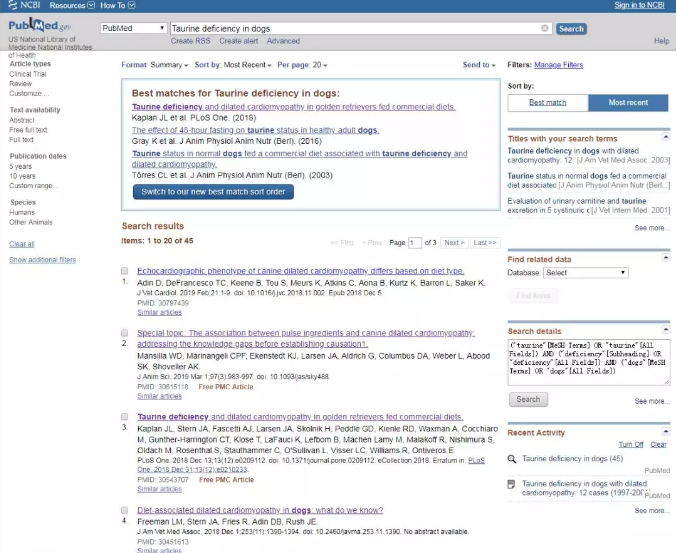
Task: Collapse the Recent Activity panel
Action: click(x=666, y=432)
